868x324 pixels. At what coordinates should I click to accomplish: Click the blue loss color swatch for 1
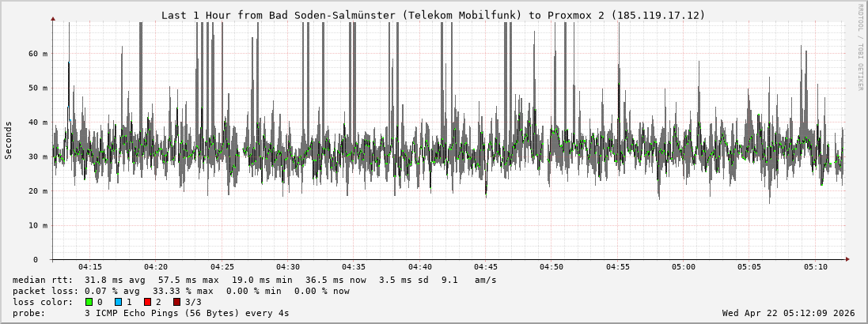[118, 302]
